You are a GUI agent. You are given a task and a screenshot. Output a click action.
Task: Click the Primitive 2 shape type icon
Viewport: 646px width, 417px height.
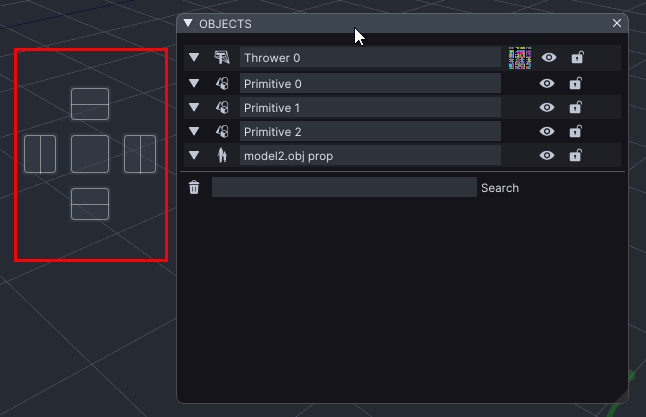(x=222, y=131)
